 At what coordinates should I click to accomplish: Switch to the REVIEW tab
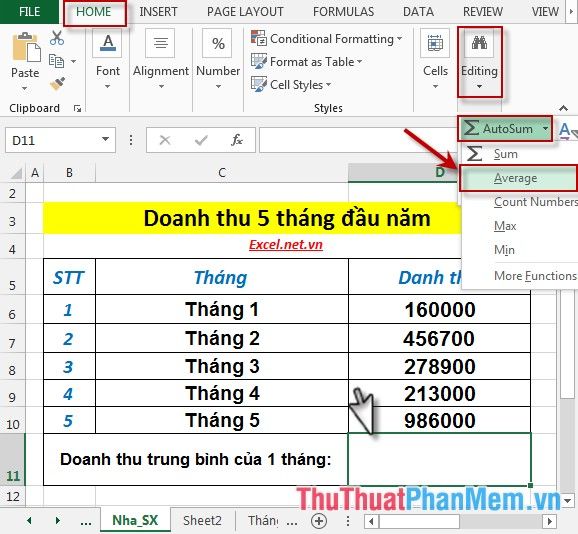click(x=483, y=12)
